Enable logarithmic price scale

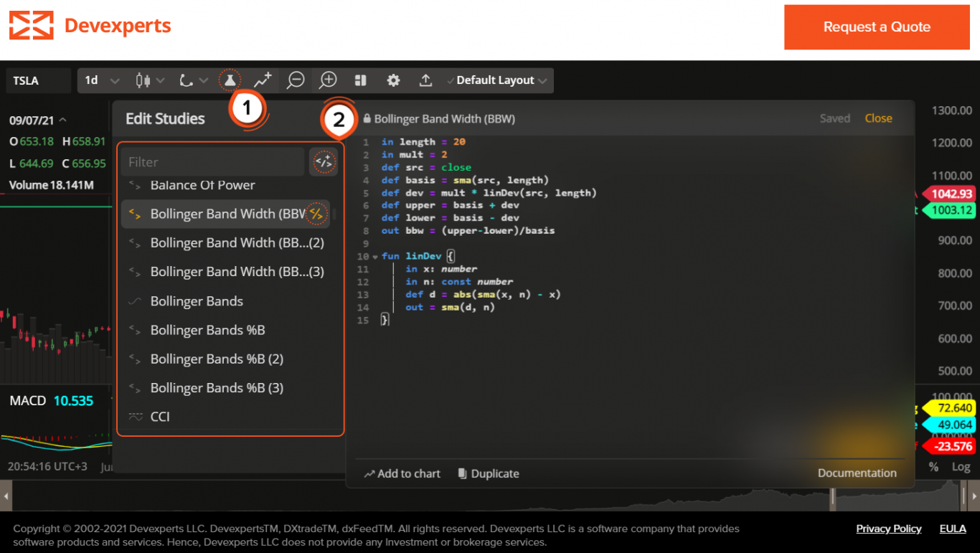point(960,467)
